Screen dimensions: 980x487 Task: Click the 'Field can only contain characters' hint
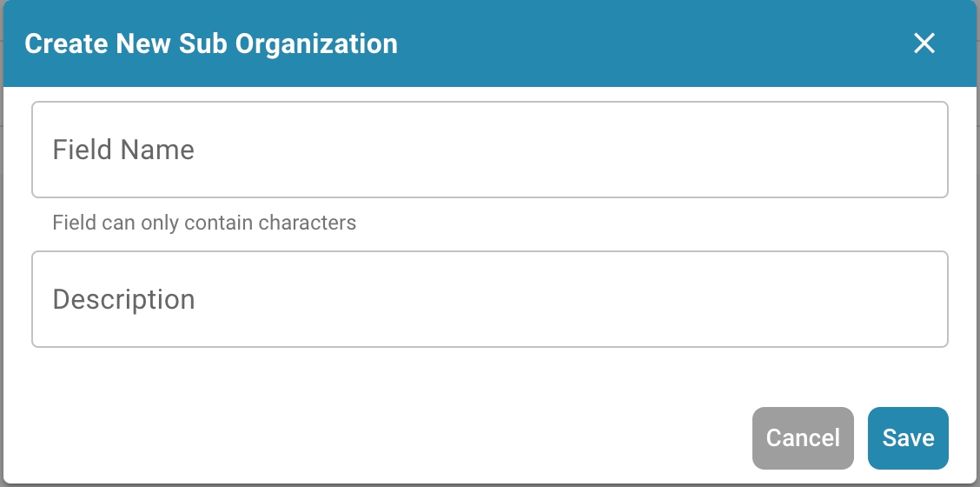(x=204, y=223)
